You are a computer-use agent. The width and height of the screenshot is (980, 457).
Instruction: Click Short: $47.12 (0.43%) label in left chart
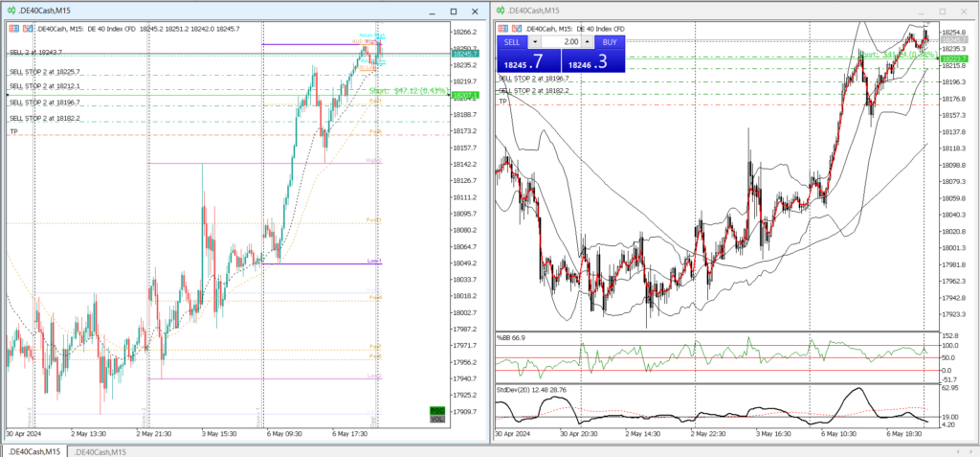tap(409, 91)
